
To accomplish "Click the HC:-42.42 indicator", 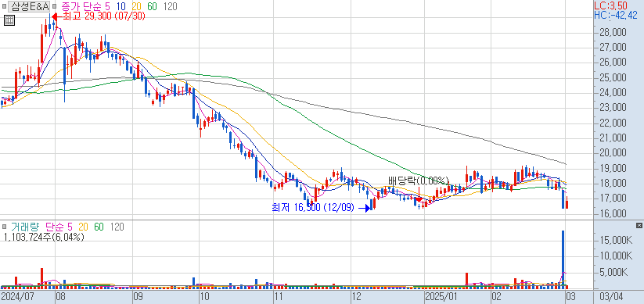I will pos(616,16).
